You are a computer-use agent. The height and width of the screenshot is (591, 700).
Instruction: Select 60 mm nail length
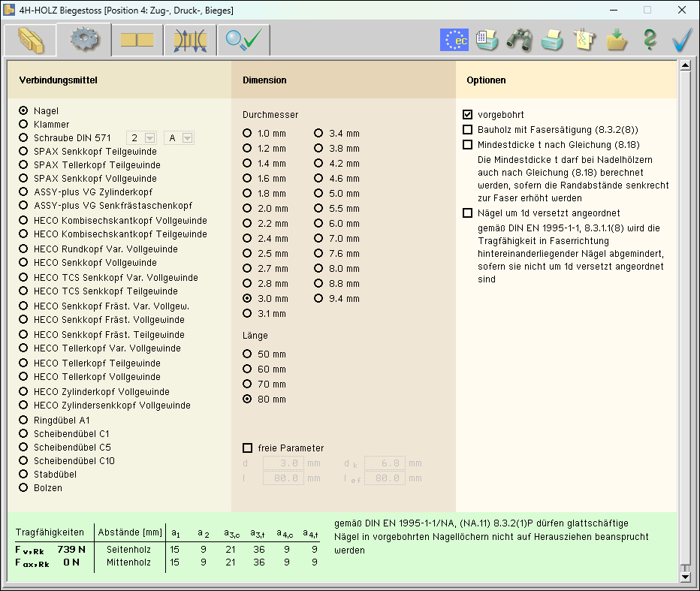point(247,369)
